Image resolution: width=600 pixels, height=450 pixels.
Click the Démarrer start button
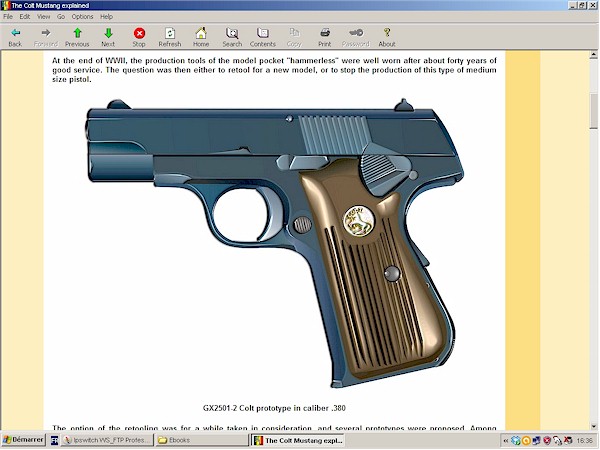[23, 440]
